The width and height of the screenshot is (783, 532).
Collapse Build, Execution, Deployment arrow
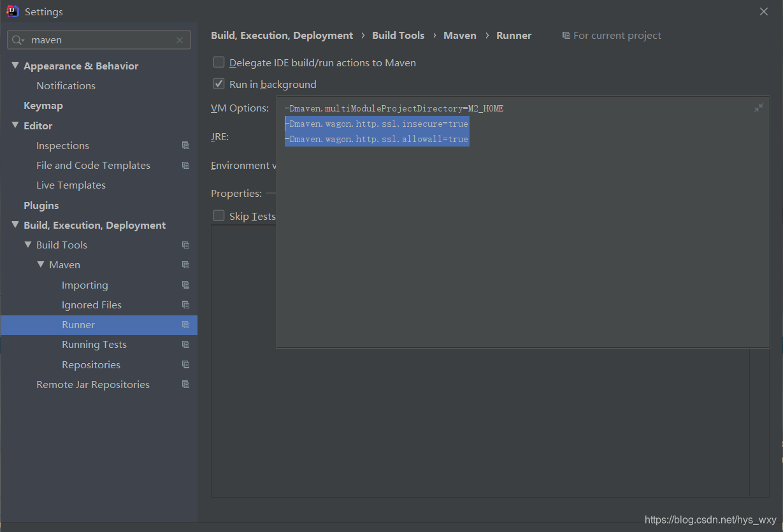click(x=15, y=225)
